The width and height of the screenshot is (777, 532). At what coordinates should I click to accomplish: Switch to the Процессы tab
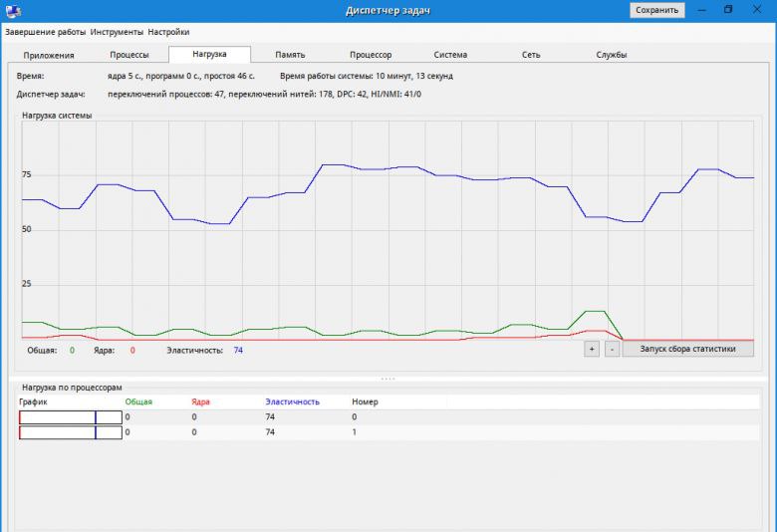point(129,55)
